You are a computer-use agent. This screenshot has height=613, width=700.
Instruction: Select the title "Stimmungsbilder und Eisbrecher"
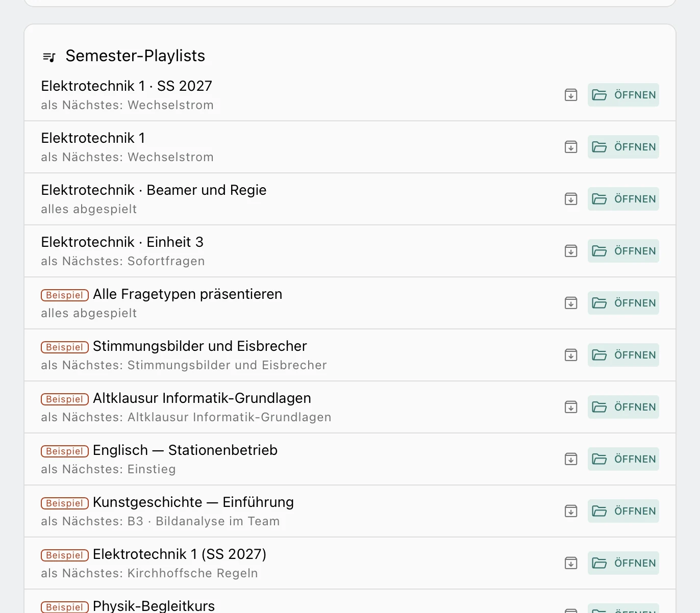(x=200, y=346)
